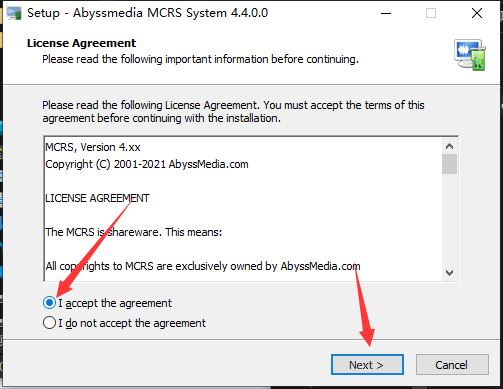The height and width of the screenshot is (389, 503).
Task: Click the Next > button
Action: pos(367,365)
